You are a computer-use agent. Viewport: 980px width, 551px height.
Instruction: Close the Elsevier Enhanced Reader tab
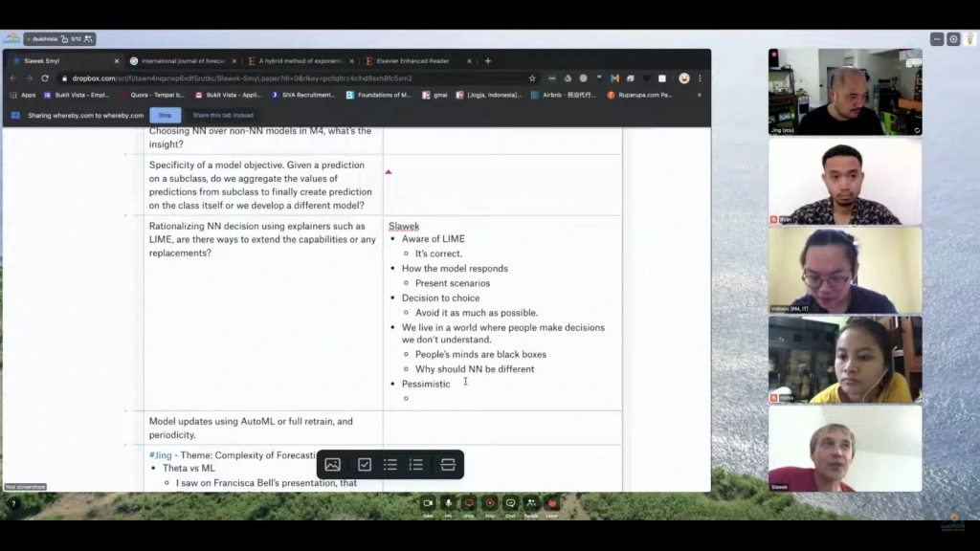[469, 61]
